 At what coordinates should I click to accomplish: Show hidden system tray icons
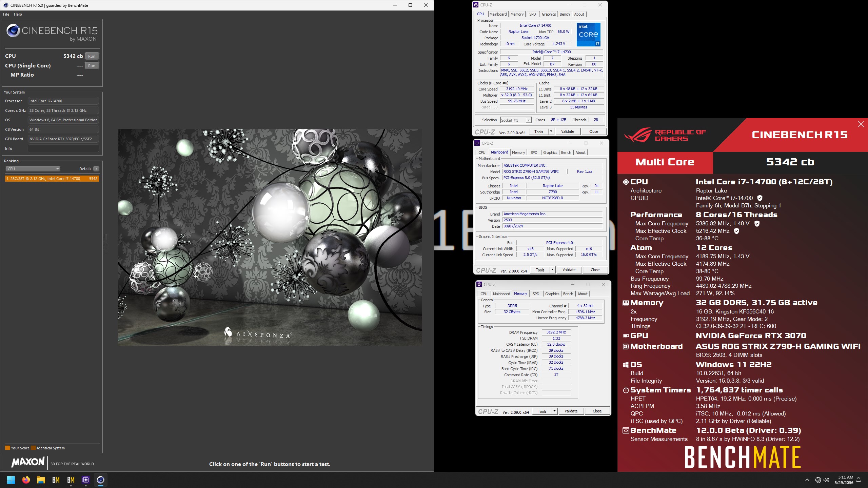(807, 480)
